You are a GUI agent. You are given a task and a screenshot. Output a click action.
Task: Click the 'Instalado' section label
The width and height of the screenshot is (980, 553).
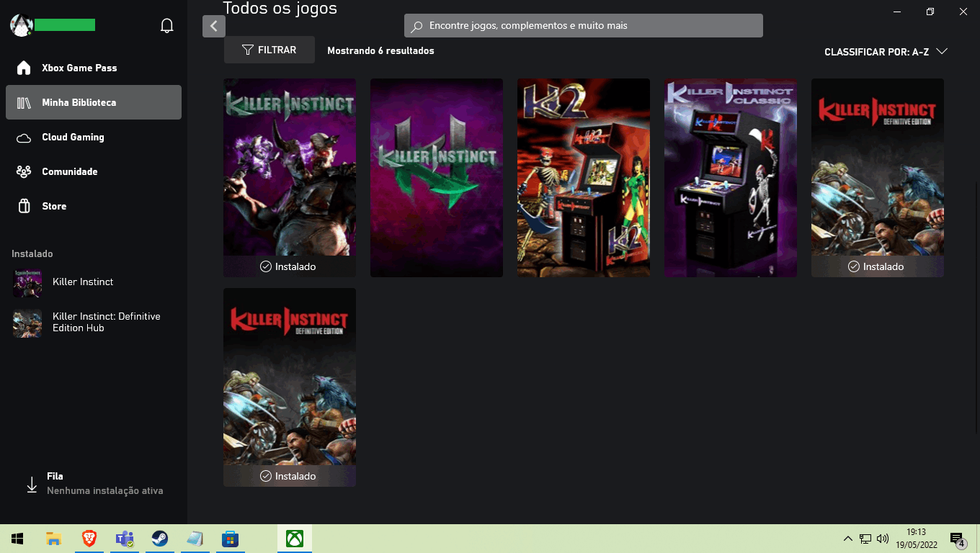(32, 254)
